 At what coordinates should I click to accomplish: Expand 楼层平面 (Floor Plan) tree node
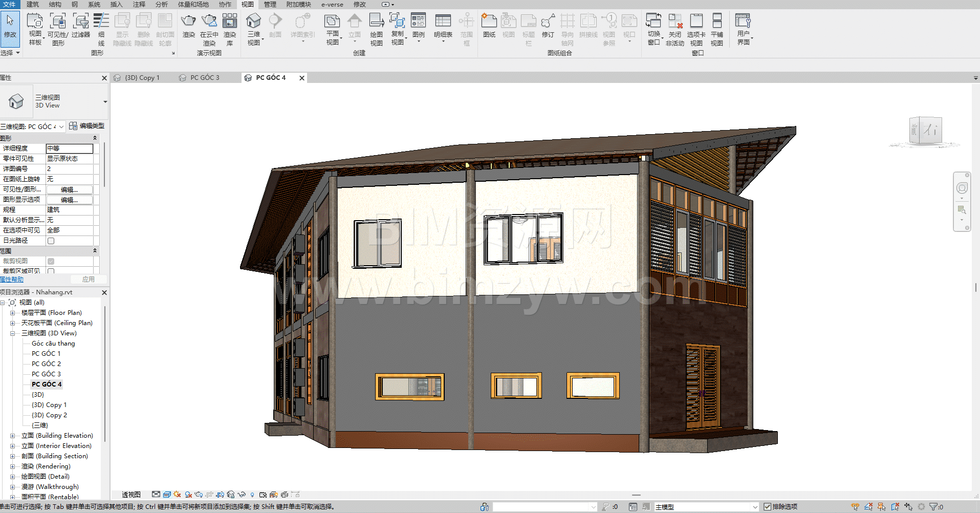point(12,313)
